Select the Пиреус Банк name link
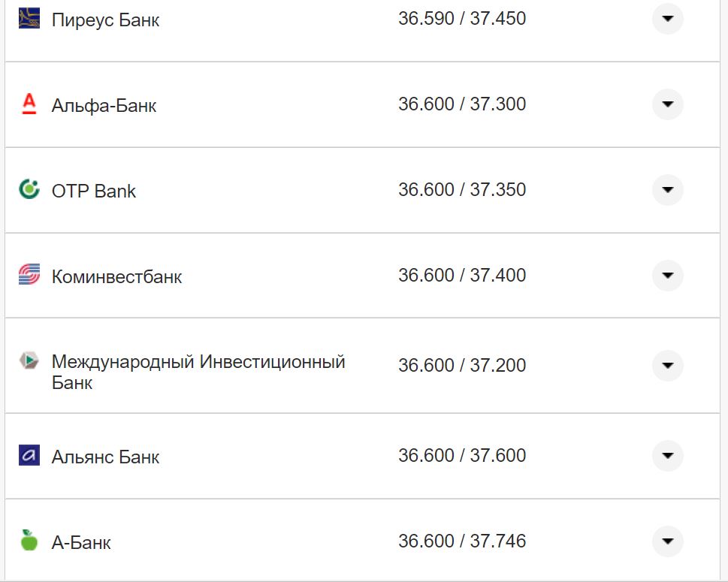 click(x=104, y=20)
